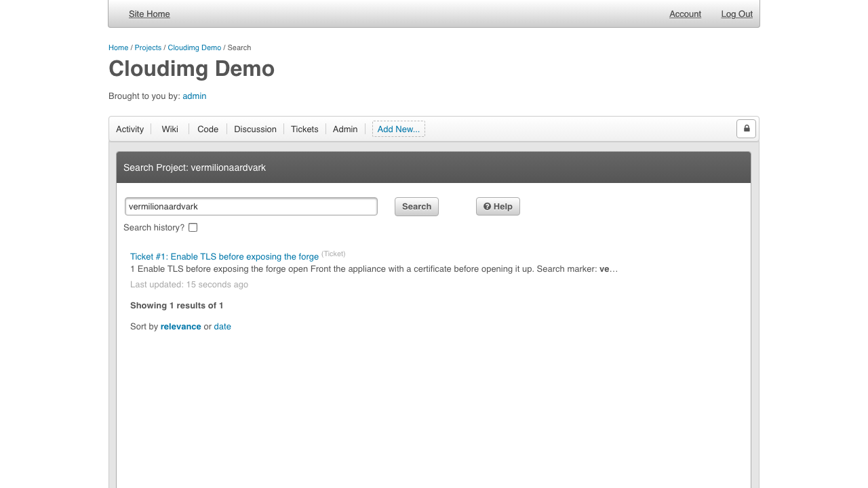
Task: Visit the admin user profile
Action: [x=194, y=96]
